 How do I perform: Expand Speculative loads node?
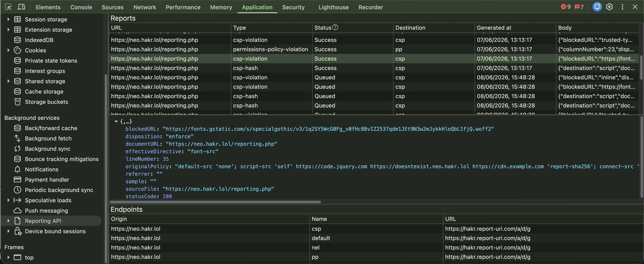pos(8,200)
